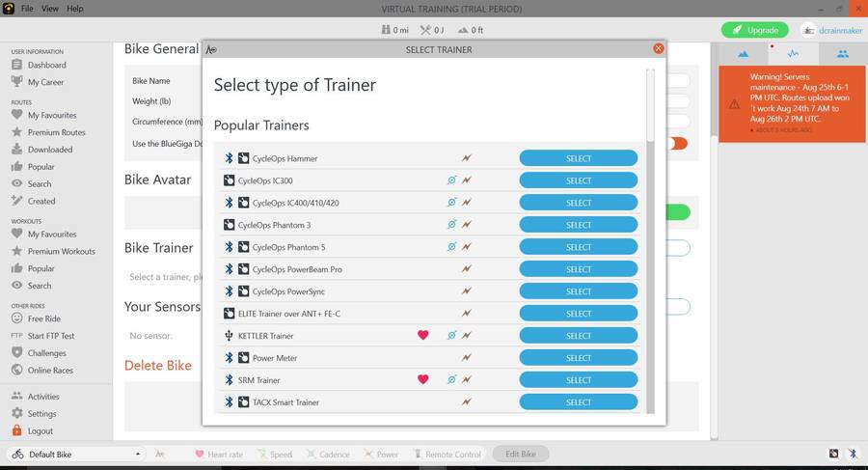Click Heart rate sensor indicator

click(219, 454)
